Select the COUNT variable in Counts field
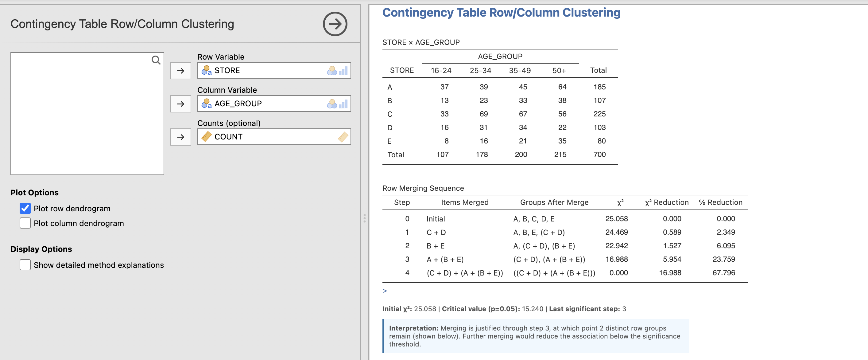 pos(228,137)
